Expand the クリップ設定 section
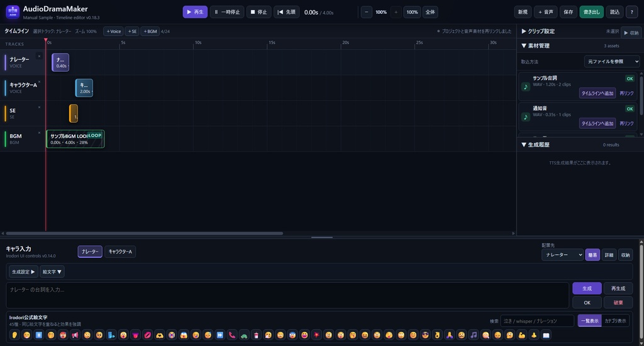 pos(538,31)
